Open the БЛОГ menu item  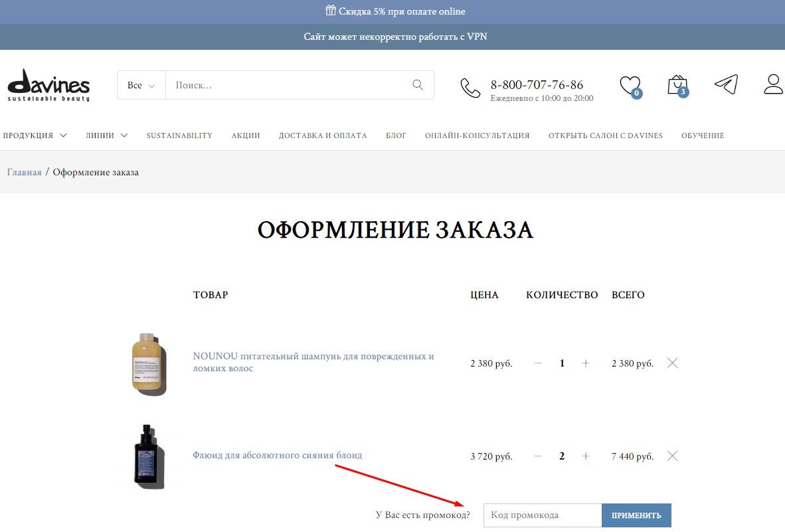pyautogui.click(x=396, y=135)
